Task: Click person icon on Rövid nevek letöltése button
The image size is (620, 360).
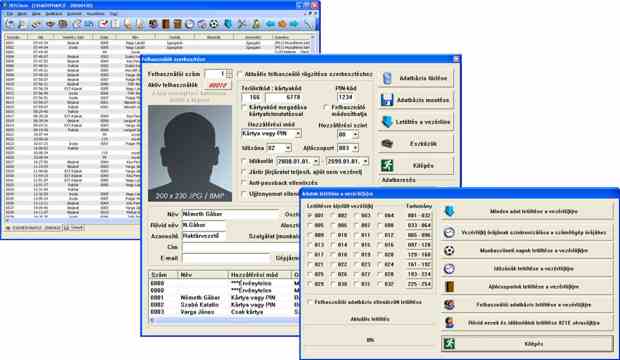Action: click(449, 322)
